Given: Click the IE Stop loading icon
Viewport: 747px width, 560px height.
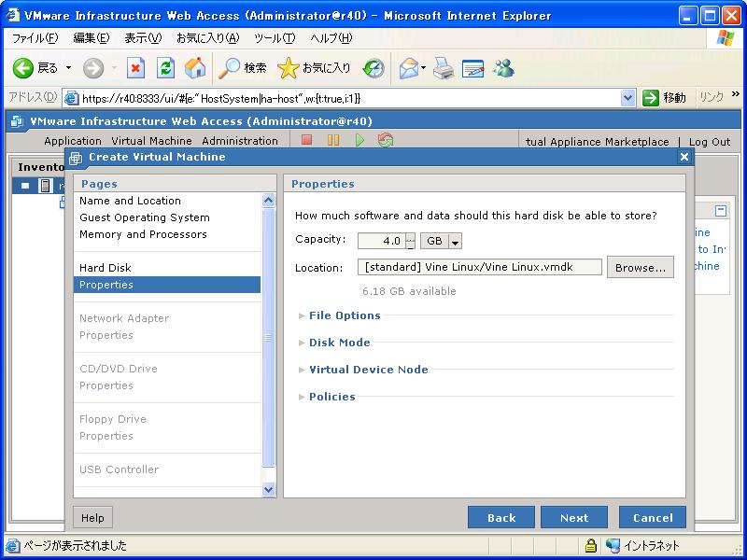Looking at the screenshot, I should point(135,68).
